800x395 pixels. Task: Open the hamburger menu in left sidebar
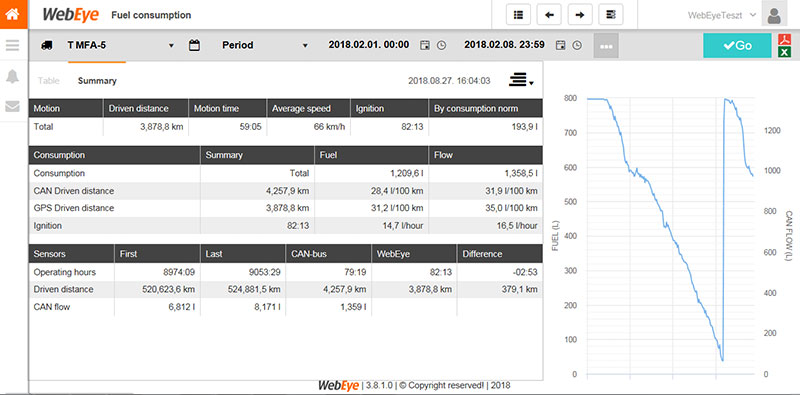[x=13, y=45]
